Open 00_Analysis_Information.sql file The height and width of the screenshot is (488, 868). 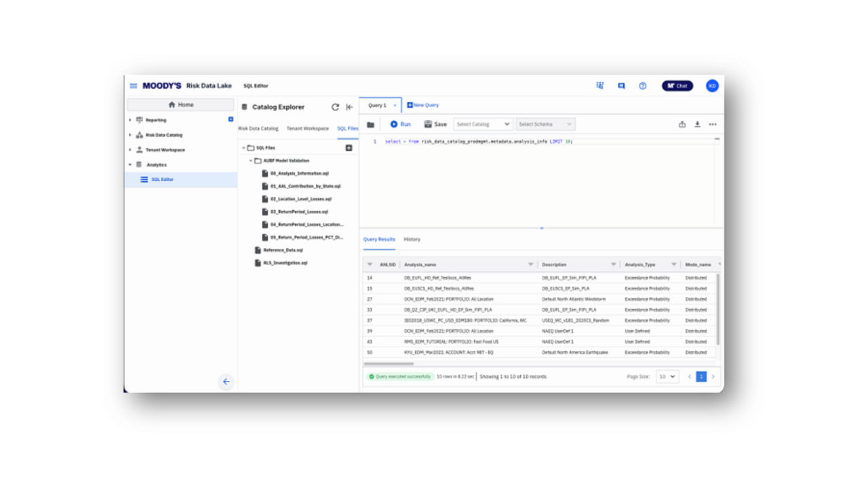coord(300,174)
